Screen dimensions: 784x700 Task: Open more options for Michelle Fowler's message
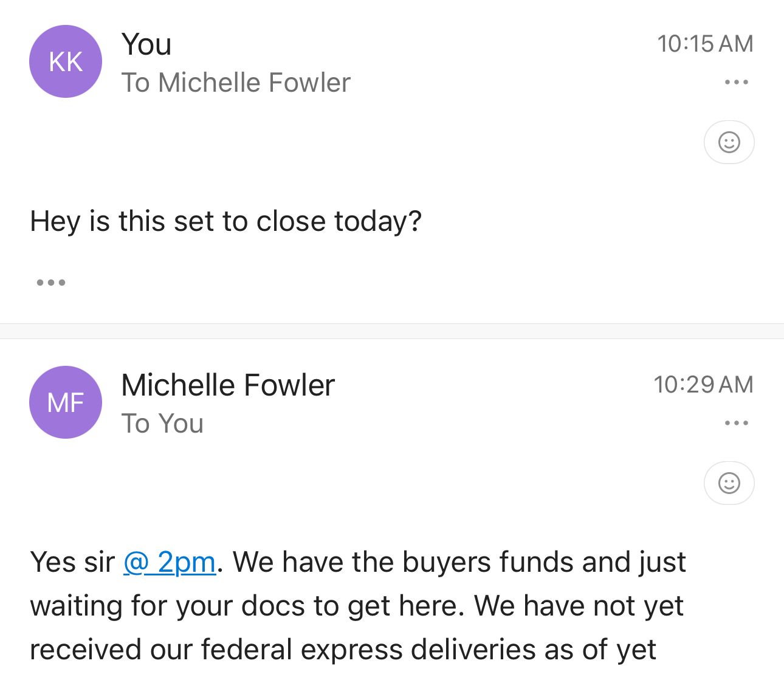[736, 423]
